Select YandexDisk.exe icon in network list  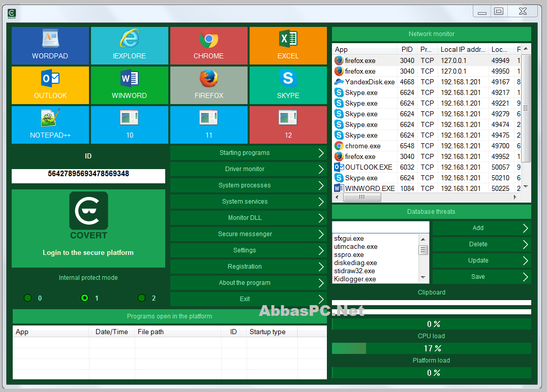339,82
